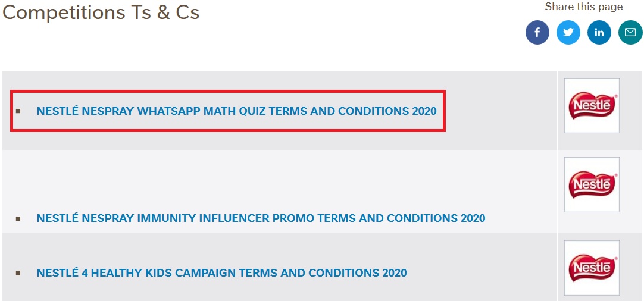Share this page on Twitter
Viewport: 644px width, 301px height.
pyautogui.click(x=568, y=32)
